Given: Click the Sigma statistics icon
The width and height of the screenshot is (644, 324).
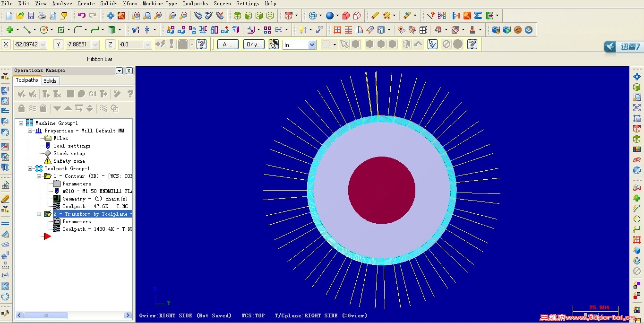Looking at the screenshot, I should coord(478,16).
